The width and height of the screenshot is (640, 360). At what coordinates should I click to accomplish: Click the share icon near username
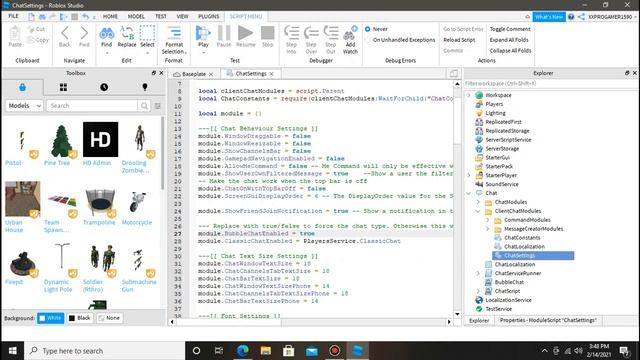click(581, 17)
